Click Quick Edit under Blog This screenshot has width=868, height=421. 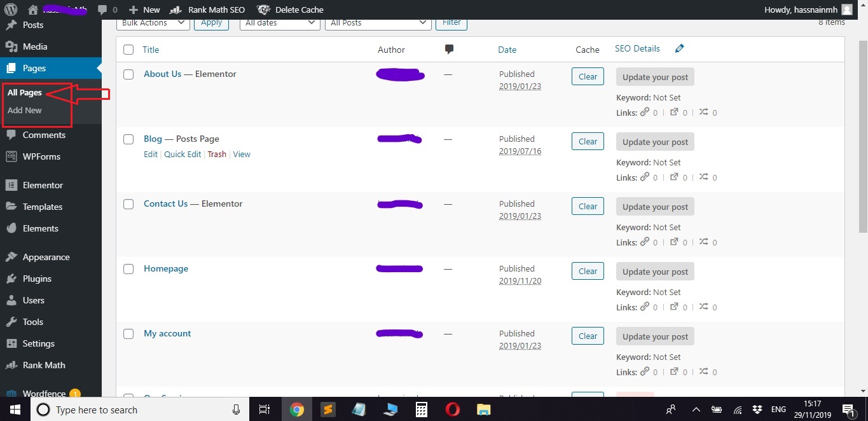point(183,155)
